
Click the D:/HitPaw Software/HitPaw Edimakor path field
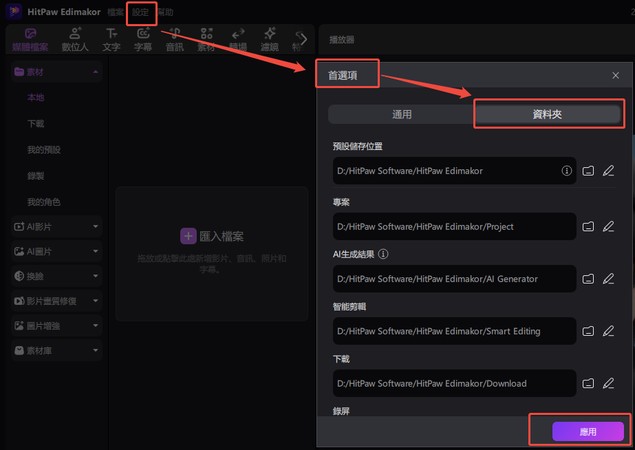(454, 171)
